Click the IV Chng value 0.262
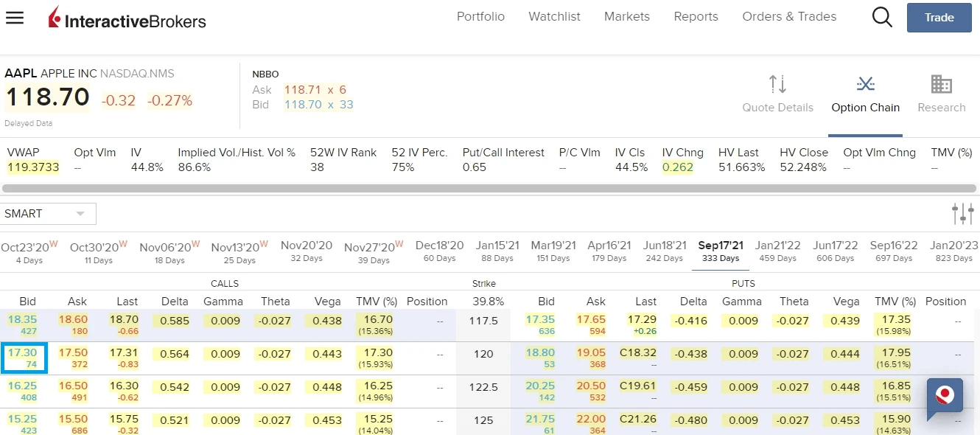Viewport: 980px width, 435px height. (x=678, y=167)
